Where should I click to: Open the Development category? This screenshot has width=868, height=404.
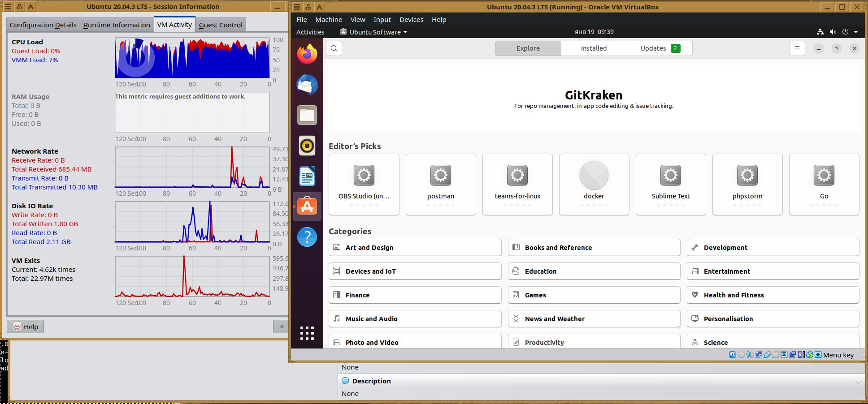(x=773, y=247)
